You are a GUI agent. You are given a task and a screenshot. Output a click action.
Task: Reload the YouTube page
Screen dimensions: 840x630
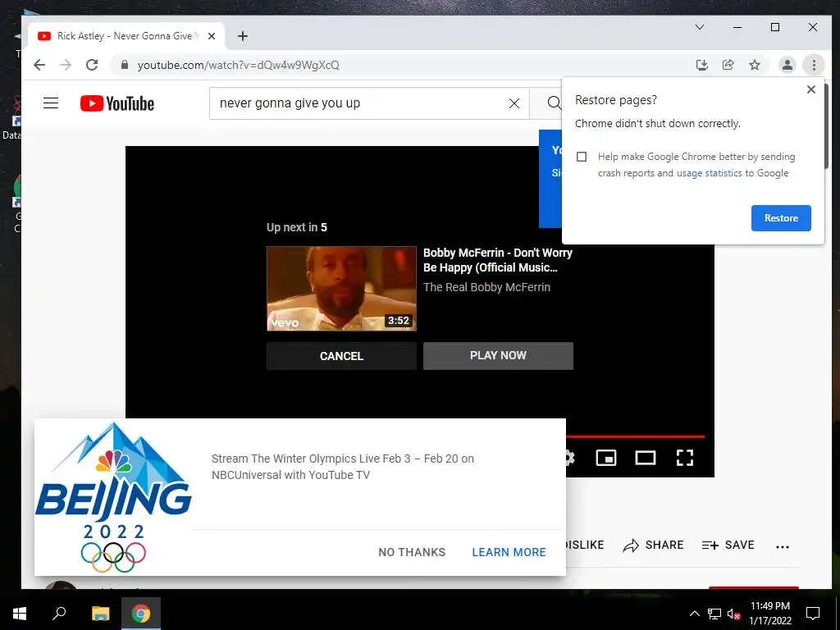(92, 65)
